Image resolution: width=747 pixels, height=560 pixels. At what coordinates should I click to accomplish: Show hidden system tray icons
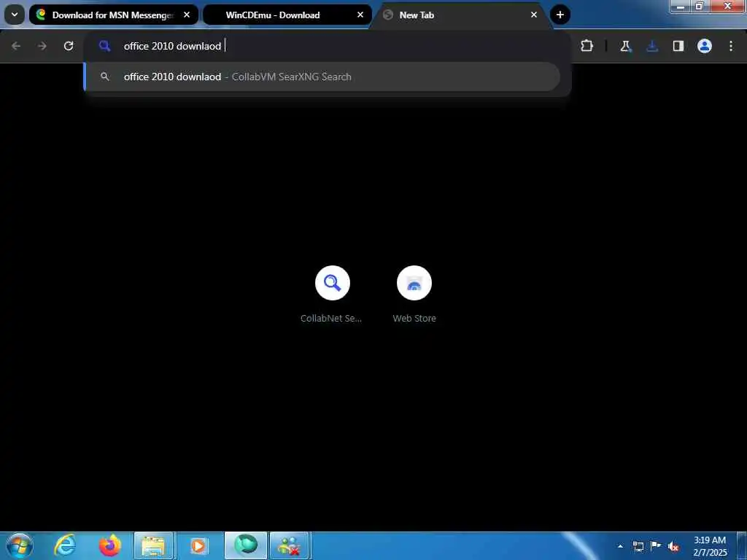click(620, 546)
